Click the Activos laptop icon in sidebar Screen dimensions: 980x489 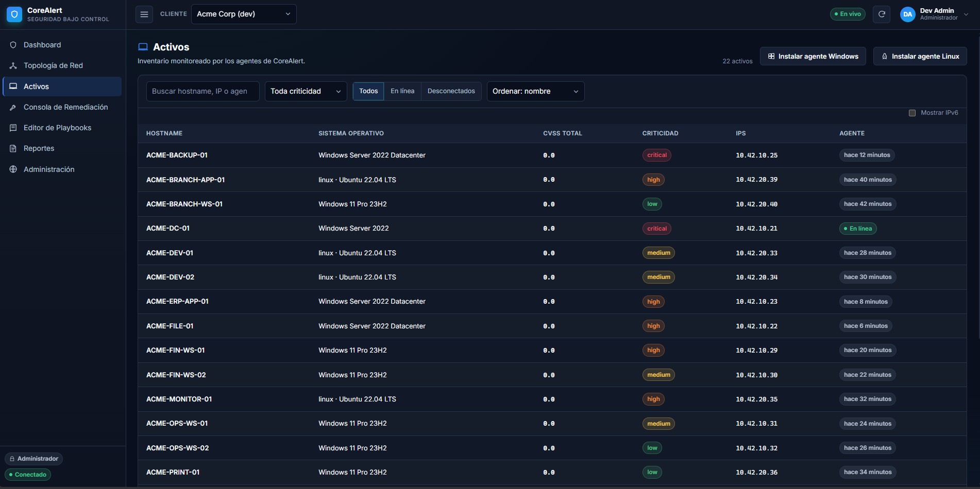(x=13, y=86)
